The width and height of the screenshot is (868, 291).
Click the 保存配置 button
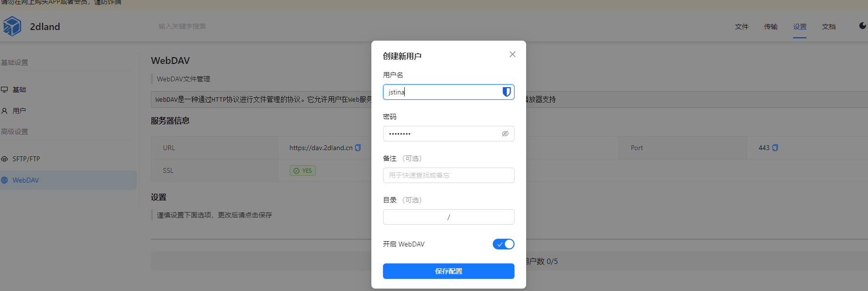[449, 271]
